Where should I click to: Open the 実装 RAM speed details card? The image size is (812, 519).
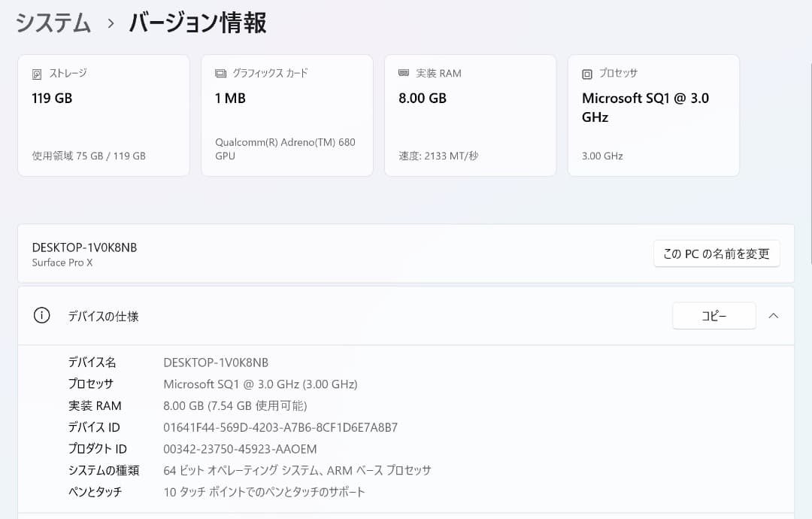point(470,114)
